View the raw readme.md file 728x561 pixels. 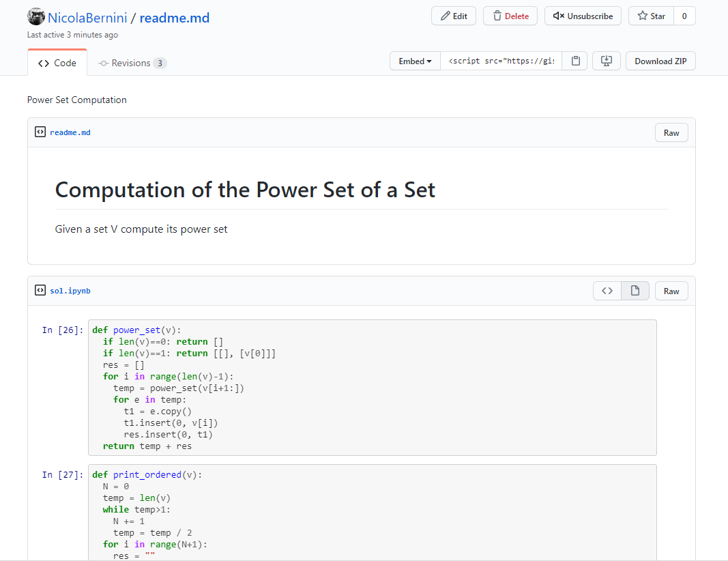(671, 133)
